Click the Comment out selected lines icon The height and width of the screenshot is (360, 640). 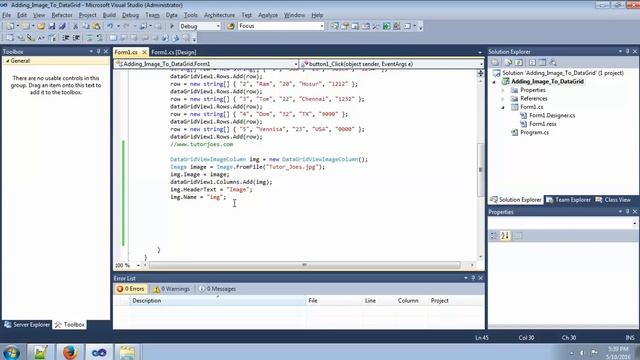coord(89,38)
